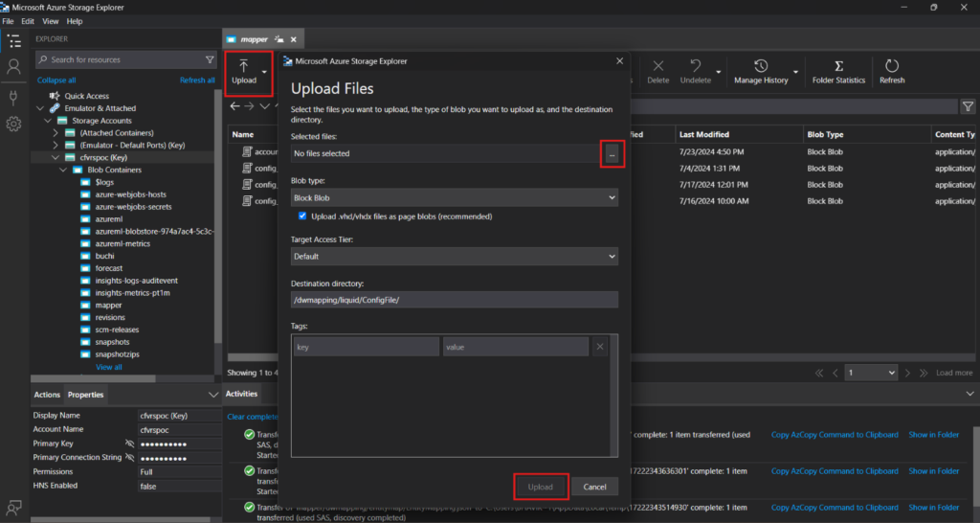The height and width of the screenshot is (523, 980).
Task: Open Manage History dropdown arrow
Action: click(795, 73)
